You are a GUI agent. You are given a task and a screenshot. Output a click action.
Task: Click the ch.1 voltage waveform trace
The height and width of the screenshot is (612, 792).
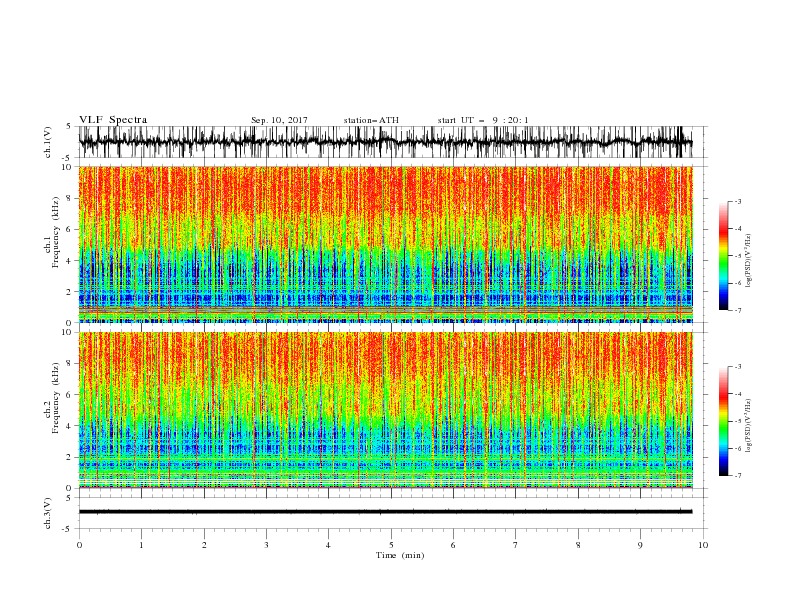click(385, 142)
